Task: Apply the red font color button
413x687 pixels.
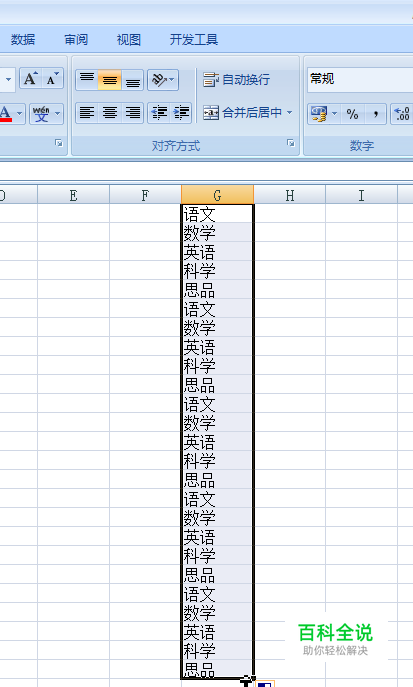Action: tap(6, 113)
